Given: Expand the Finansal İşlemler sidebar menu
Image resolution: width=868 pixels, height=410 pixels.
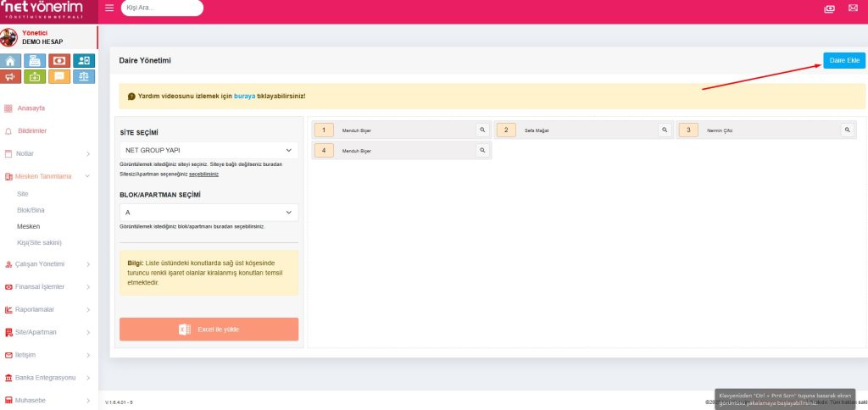Looking at the screenshot, I should 48,286.
